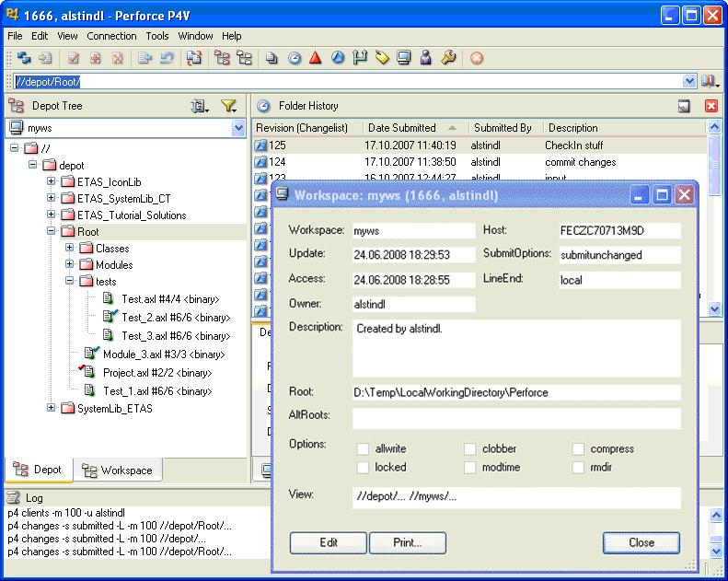Open Users view person icon
Screen dimensions: 728x581
coord(426,58)
